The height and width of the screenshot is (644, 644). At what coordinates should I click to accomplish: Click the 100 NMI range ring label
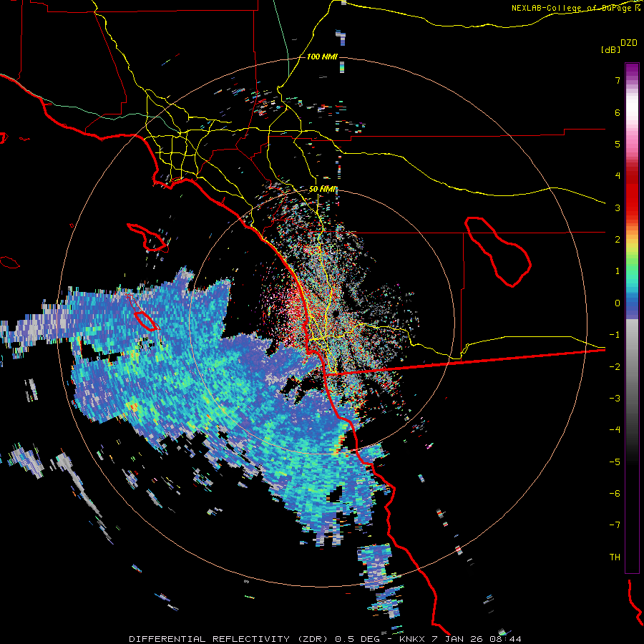tap(322, 57)
